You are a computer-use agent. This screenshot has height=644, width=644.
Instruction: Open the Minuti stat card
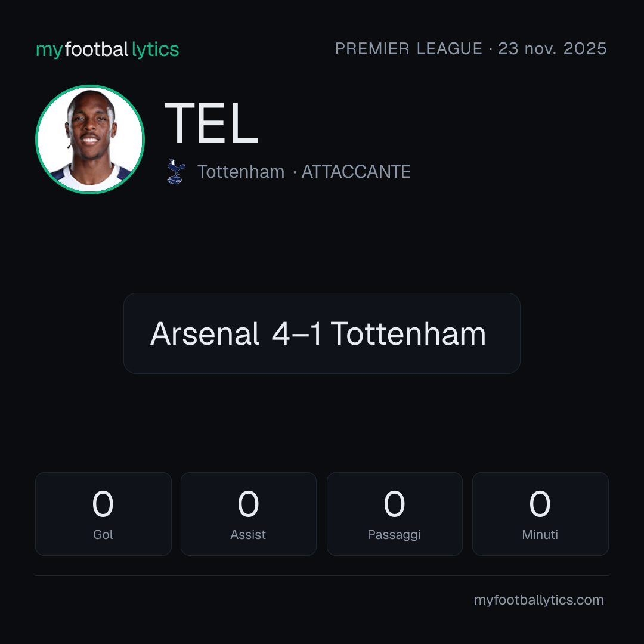click(540, 514)
